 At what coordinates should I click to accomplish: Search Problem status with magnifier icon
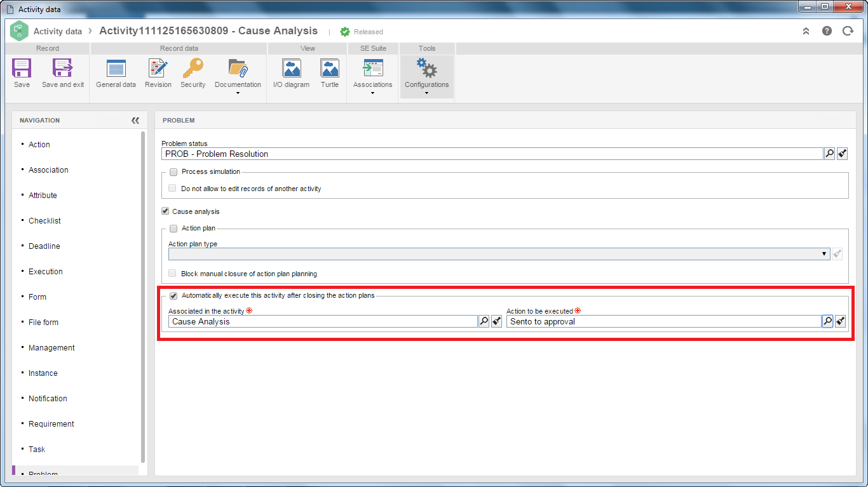(829, 154)
